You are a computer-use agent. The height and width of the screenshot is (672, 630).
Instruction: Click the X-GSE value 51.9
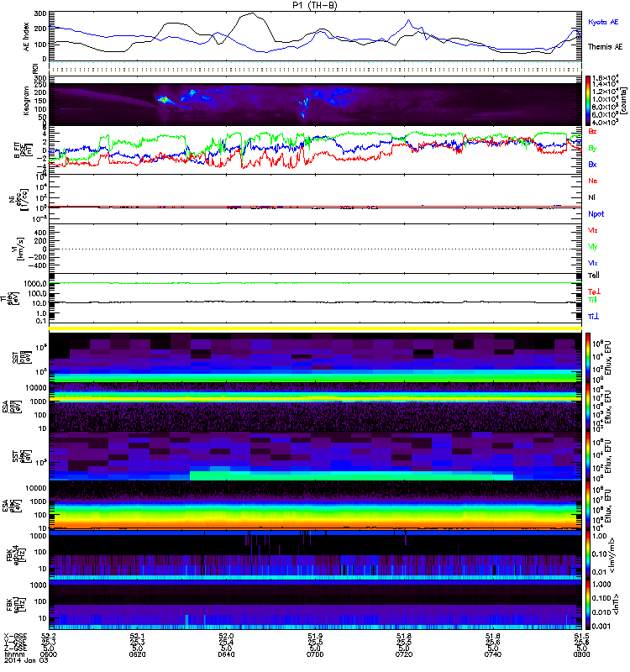315,636
